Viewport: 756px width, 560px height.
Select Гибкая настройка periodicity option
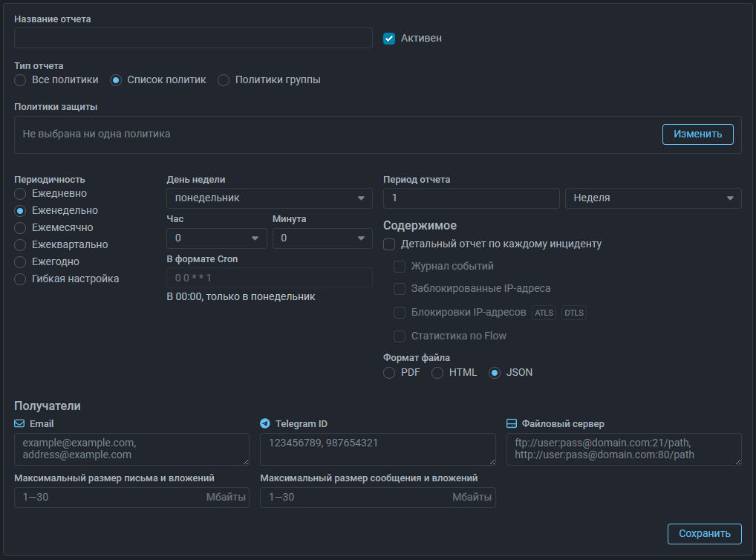point(21,279)
